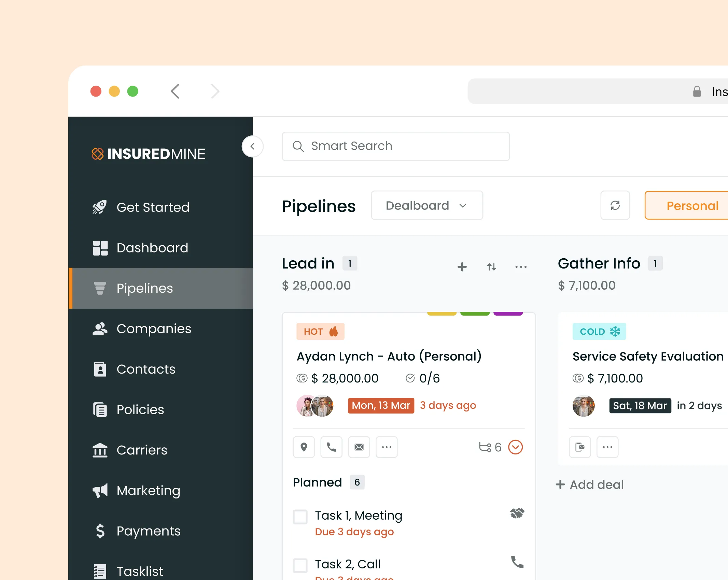Click Add deal under Gather Info
The image size is (728, 580).
tap(590, 484)
